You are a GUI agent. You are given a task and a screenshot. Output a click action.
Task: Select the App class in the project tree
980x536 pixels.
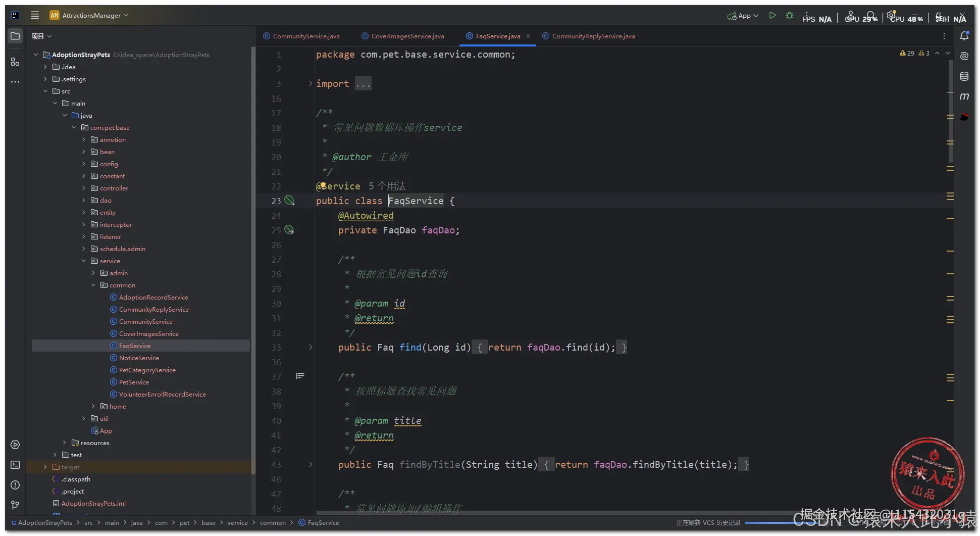point(106,430)
